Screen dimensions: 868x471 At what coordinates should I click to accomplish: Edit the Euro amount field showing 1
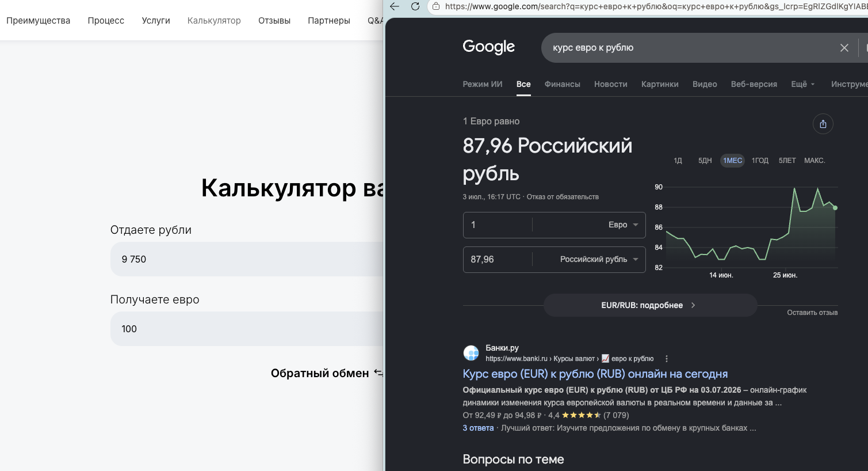pos(498,225)
